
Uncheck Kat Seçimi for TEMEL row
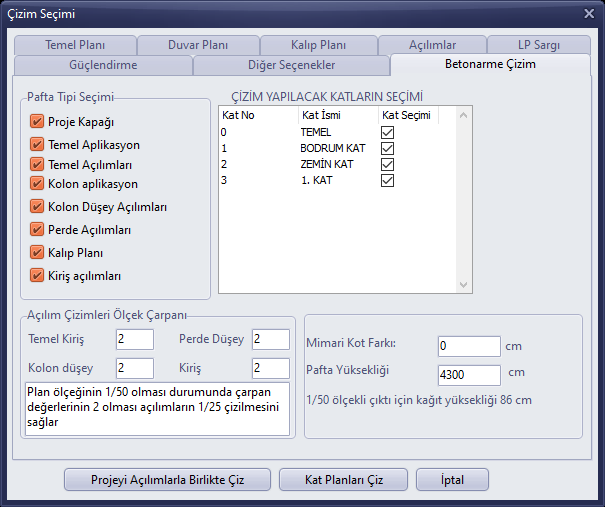(387, 132)
